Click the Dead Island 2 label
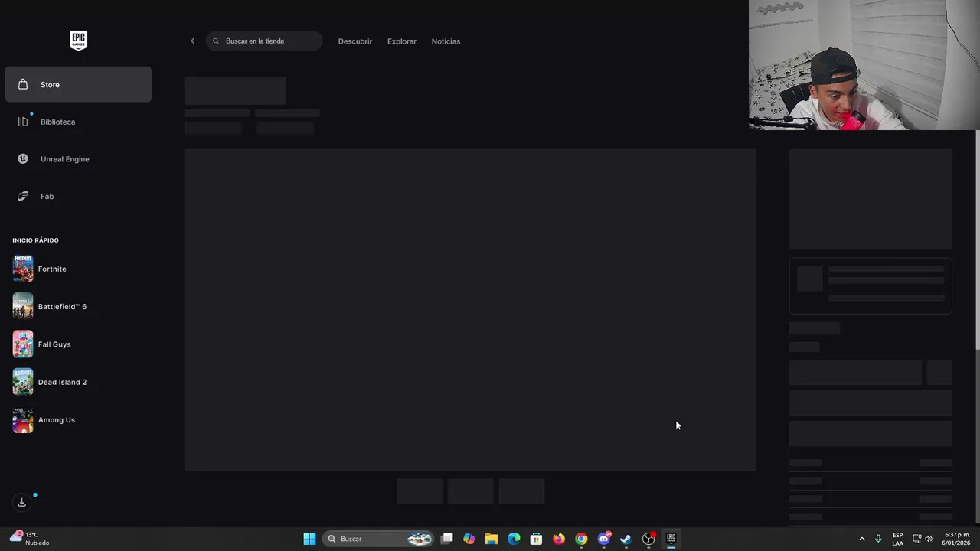Viewport: 980px width, 551px height. click(62, 382)
